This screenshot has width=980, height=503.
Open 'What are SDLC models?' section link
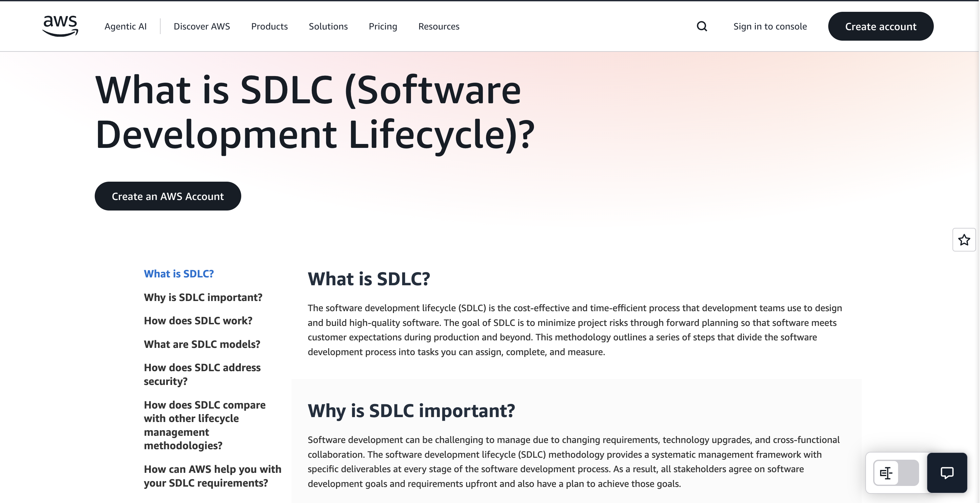202,344
